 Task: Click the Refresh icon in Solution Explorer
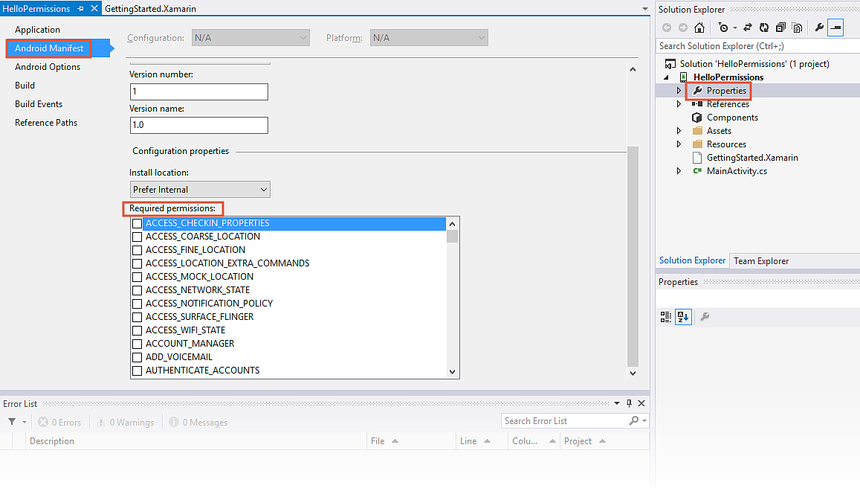tap(762, 27)
